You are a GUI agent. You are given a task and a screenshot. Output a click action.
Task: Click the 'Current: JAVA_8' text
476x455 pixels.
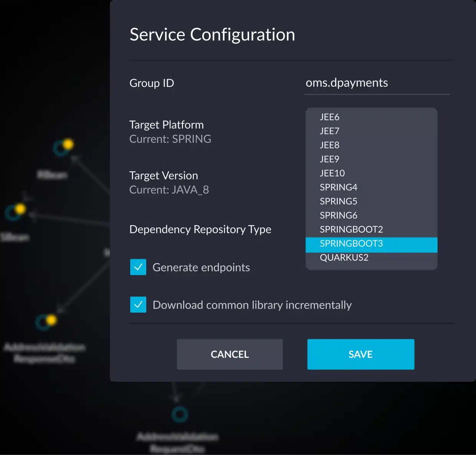tap(169, 190)
